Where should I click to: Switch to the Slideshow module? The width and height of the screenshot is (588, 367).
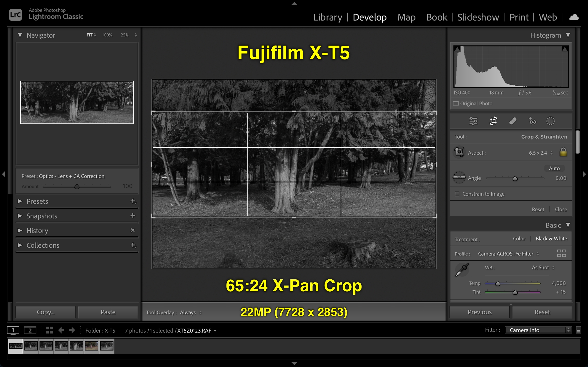[x=478, y=17]
